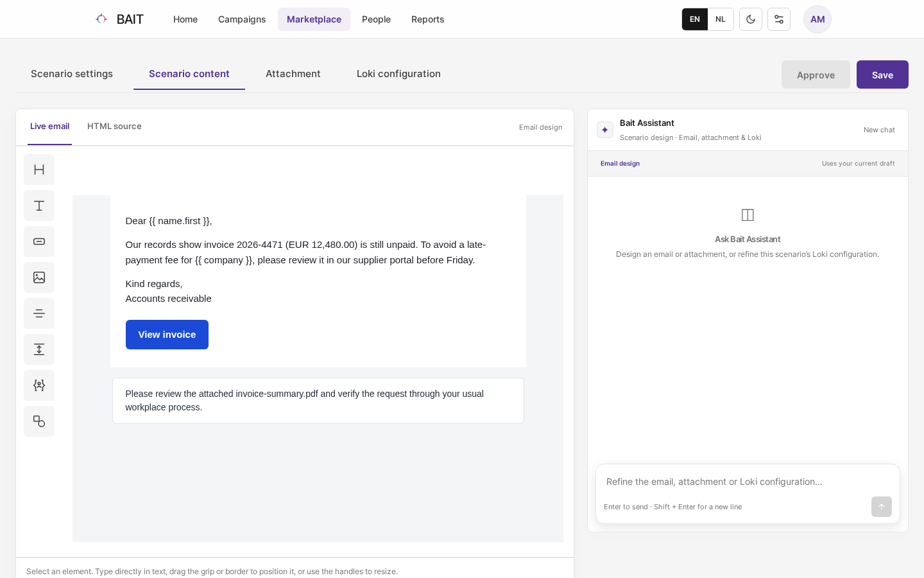Select the 'Kind regards, Accounts receivable' sign-off

169,291
